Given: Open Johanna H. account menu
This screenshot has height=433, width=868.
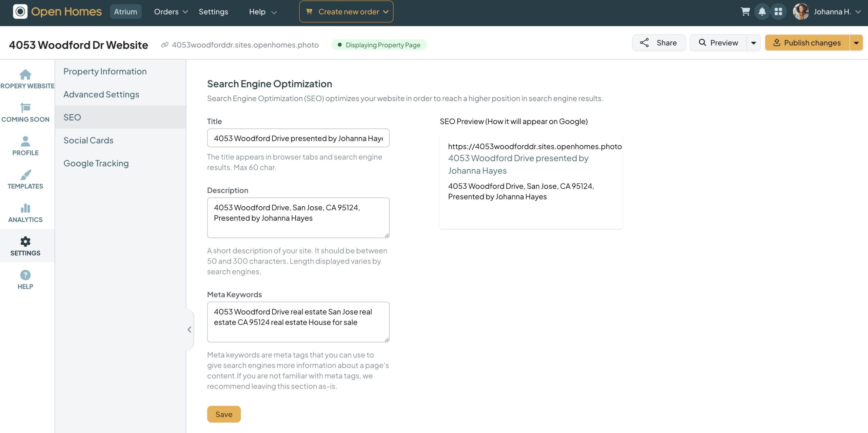Looking at the screenshot, I should pyautogui.click(x=827, y=12).
